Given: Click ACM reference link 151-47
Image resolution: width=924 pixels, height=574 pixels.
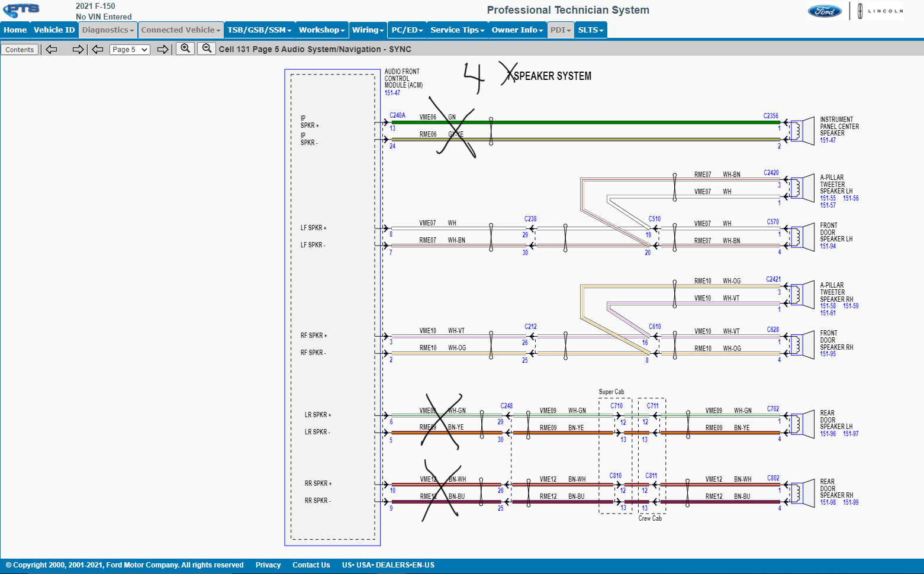Looking at the screenshot, I should tap(392, 93).
